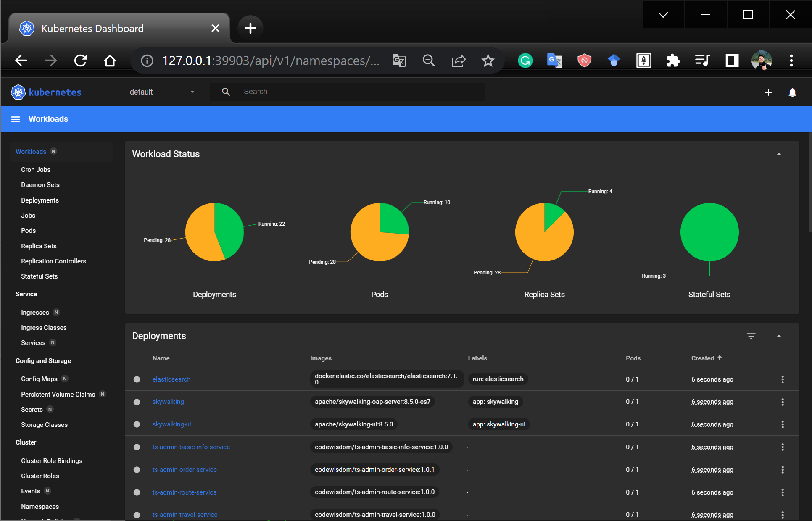Open the navigation sidebar hamburger menu
This screenshot has height=521, width=812.
[16, 119]
